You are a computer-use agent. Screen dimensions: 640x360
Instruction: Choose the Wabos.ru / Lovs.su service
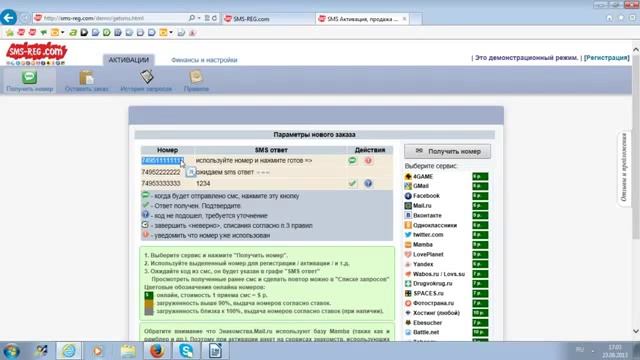439,274
